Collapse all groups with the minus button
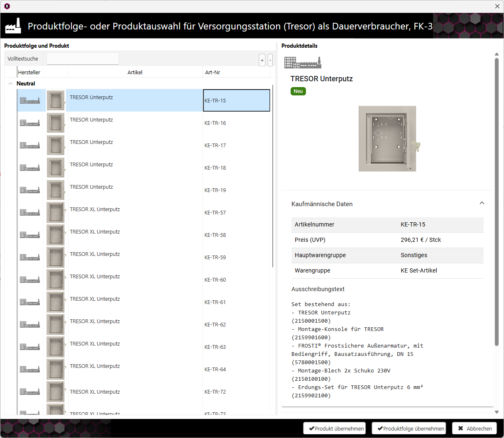The image size is (504, 438). [270, 60]
